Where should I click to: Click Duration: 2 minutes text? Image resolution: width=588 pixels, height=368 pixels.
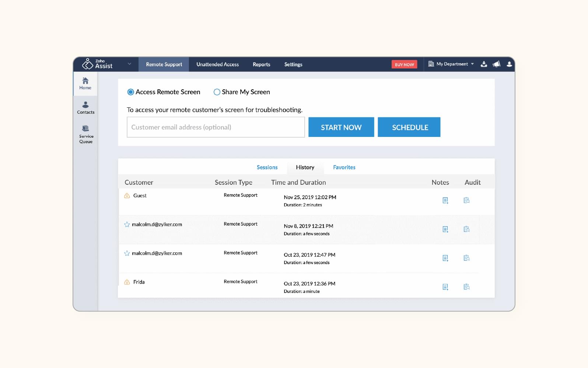coord(303,205)
